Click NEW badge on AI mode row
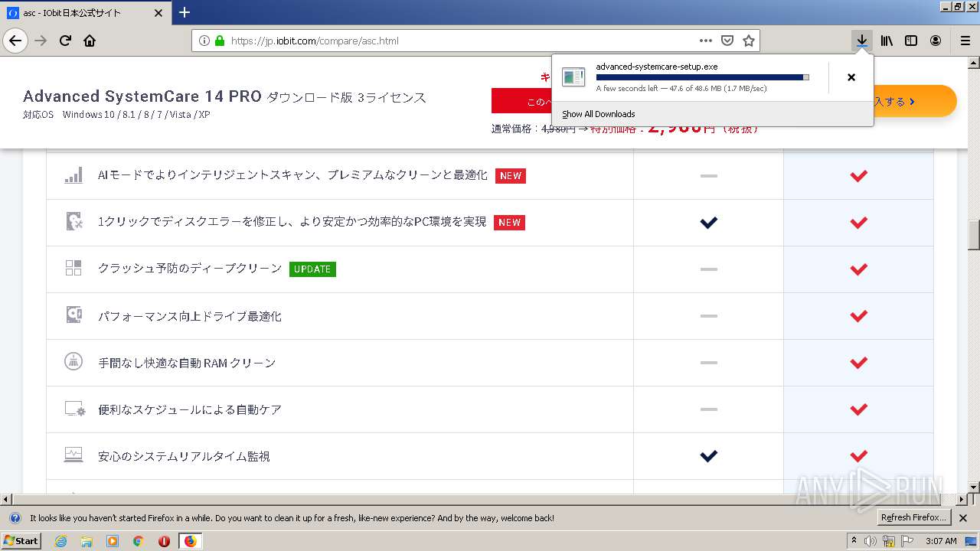The image size is (980, 551). click(x=510, y=176)
